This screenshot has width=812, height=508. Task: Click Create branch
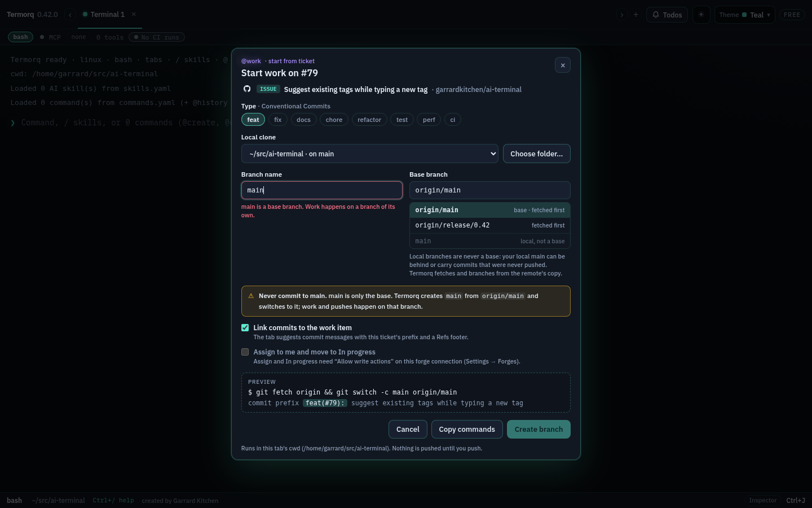(539, 430)
